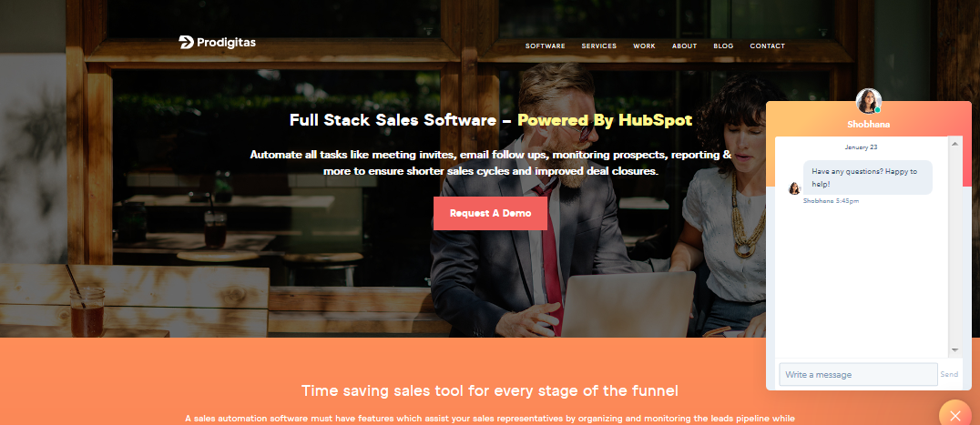The width and height of the screenshot is (980, 425).
Task: Click the chat window scrollbar track
Action: click(954, 248)
